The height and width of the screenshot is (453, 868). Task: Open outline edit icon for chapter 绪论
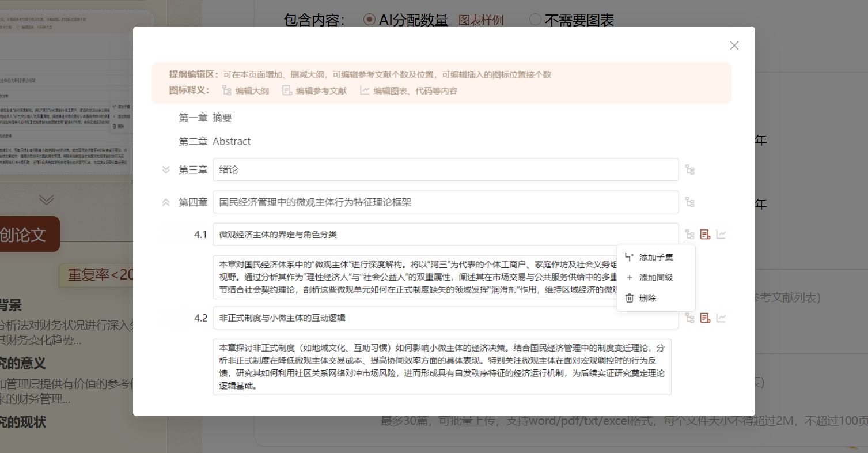coord(689,169)
